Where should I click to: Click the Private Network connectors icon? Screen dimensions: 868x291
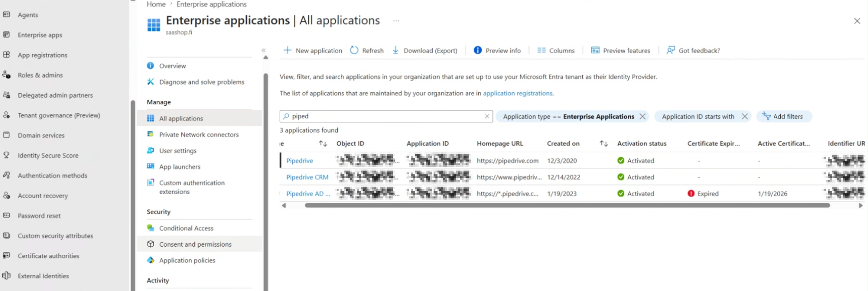tap(151, 134)
